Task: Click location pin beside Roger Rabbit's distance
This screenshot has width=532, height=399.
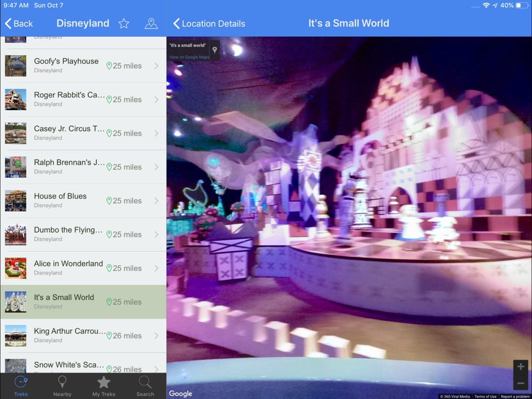Action: click(109, 99)
